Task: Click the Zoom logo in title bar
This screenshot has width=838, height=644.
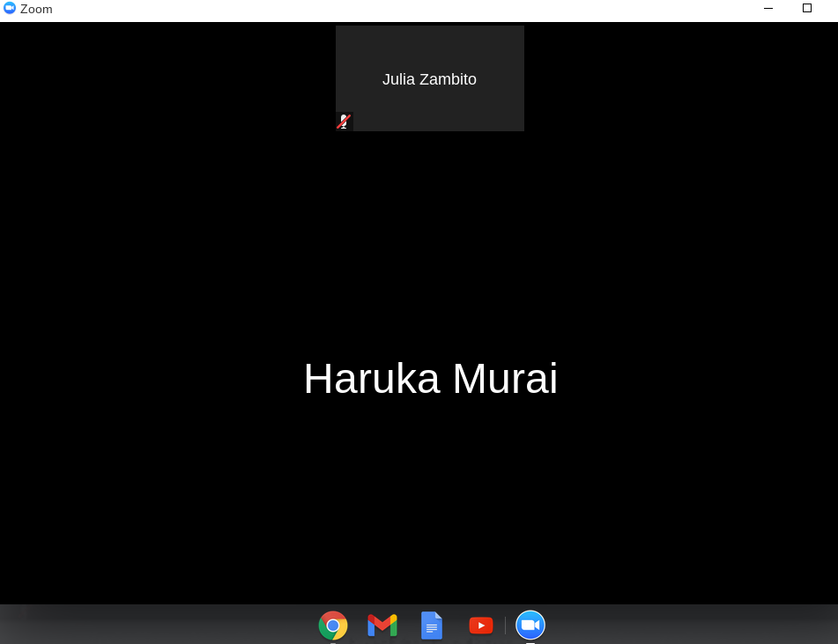Action: [10, 8]
